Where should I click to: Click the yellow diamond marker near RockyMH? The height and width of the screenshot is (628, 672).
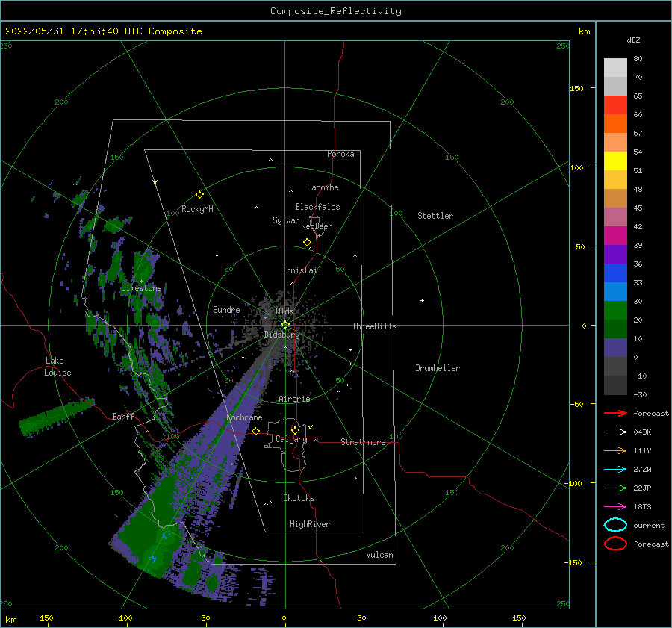199,195
